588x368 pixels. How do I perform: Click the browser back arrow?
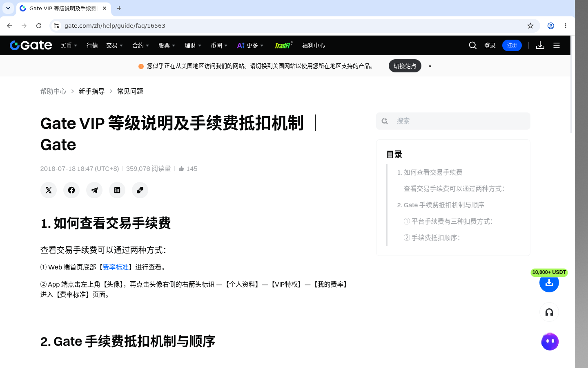(x=9, y=26)
